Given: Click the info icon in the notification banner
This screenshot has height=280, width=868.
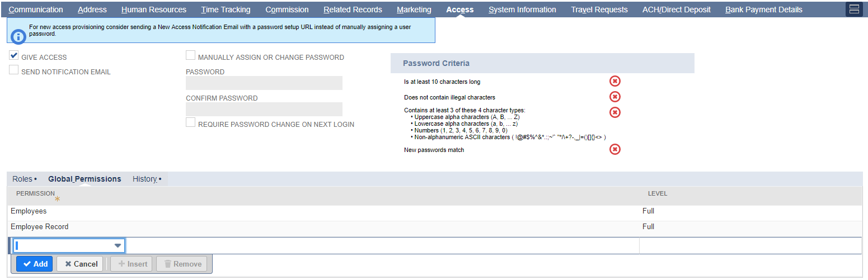Looking at the screenshot, I should [18, 37].
